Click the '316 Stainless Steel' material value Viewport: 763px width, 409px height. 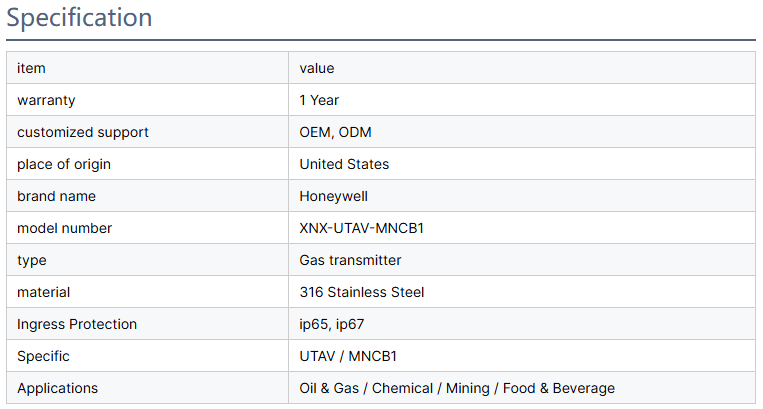coord(362,292)
